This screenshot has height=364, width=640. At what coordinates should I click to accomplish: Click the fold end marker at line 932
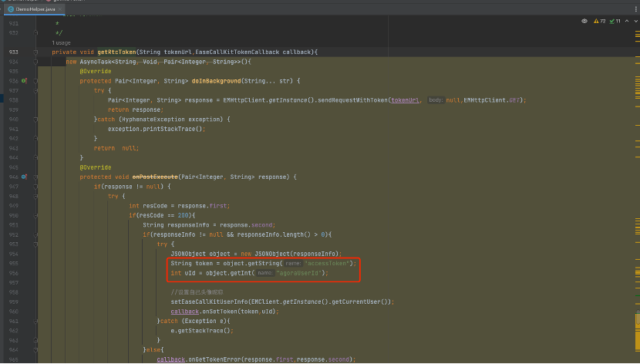pyautogui.click(x=35, y=32)
